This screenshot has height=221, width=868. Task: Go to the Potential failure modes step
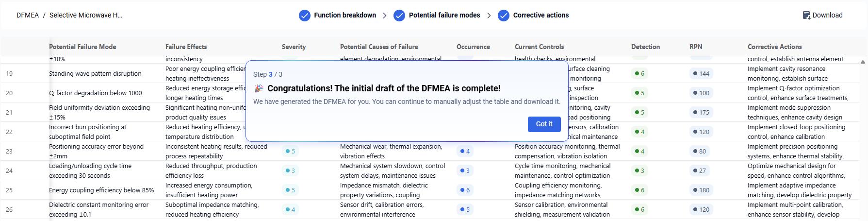pyautogui.click(x=444, y=16)
